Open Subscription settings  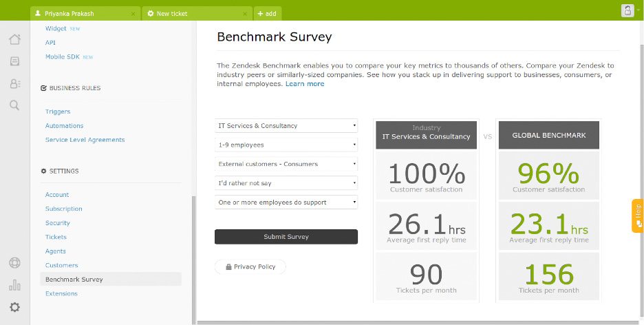point(64,209)
